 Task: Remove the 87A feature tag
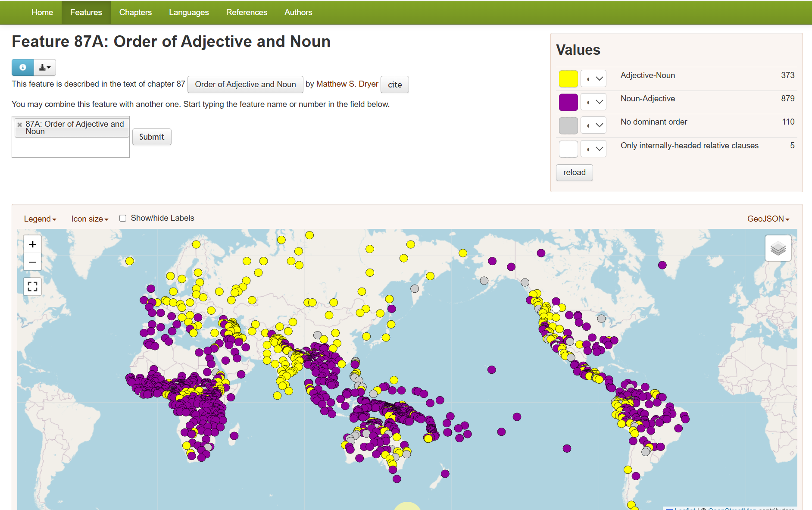click(x=19, y=125)
